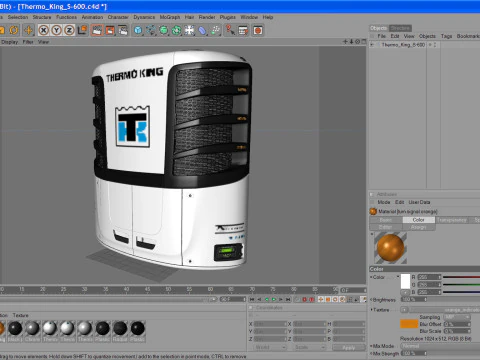The width and height of the screenshot is (480, 360).
Task: Expand the Thermo_King_S-600 object tree
Action: point(372,45)
